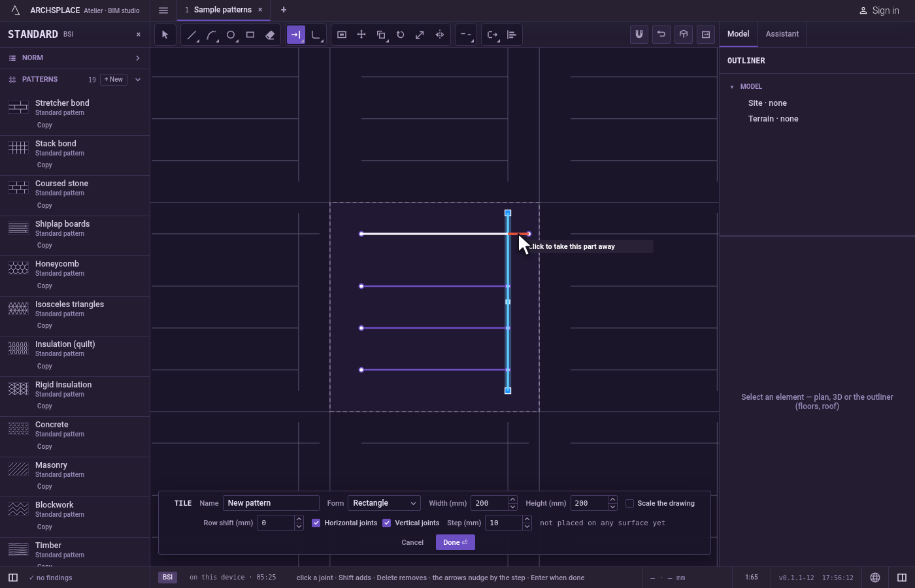This screenshot has height=588, width=915.
Task: Click the Undo icon
Action: (661, 34)
